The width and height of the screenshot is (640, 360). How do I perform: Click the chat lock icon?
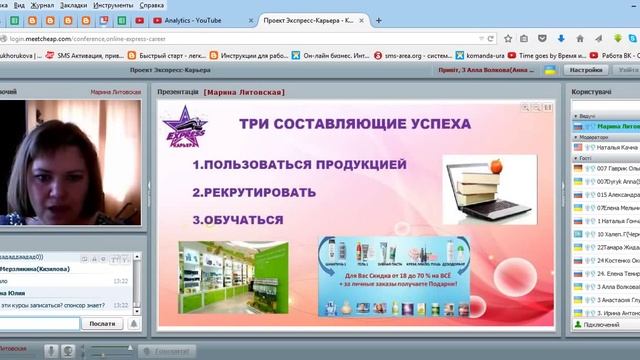coord(94,259)
